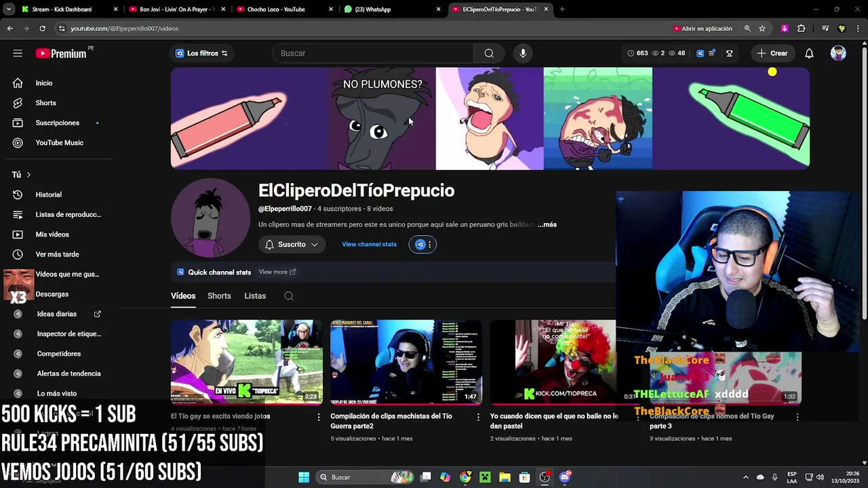868x488 pixels.
Task: Open Minecraft from the taskbar
Action: coord(485,477)
